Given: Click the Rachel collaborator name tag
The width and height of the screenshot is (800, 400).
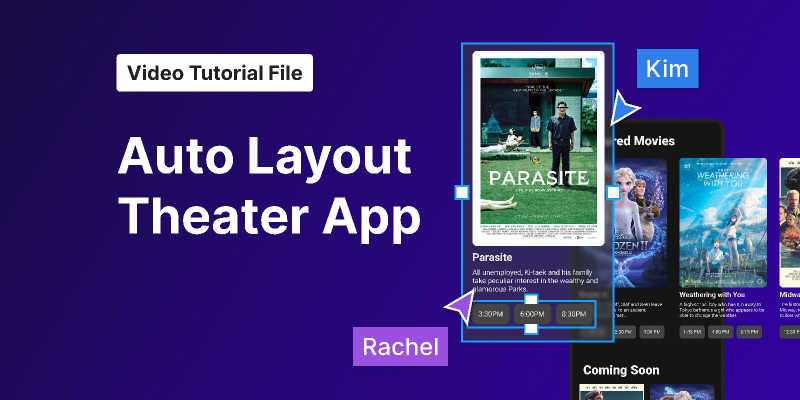Looking at the screenshot, I should (x=401, y=346).
